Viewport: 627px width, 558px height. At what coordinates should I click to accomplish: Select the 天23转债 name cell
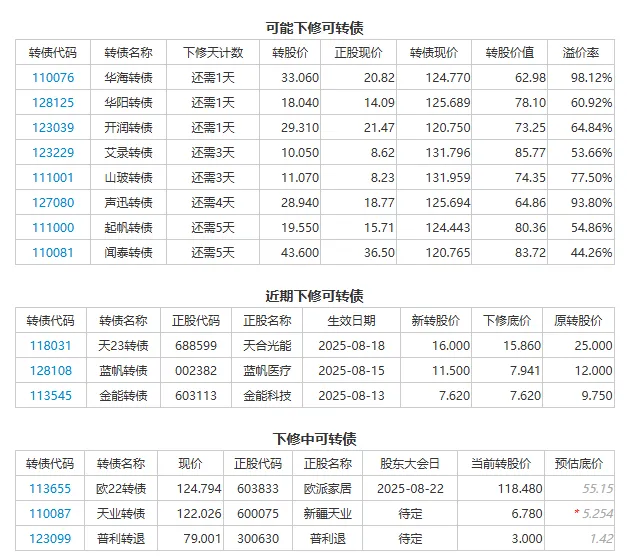(x=123, y=346)
